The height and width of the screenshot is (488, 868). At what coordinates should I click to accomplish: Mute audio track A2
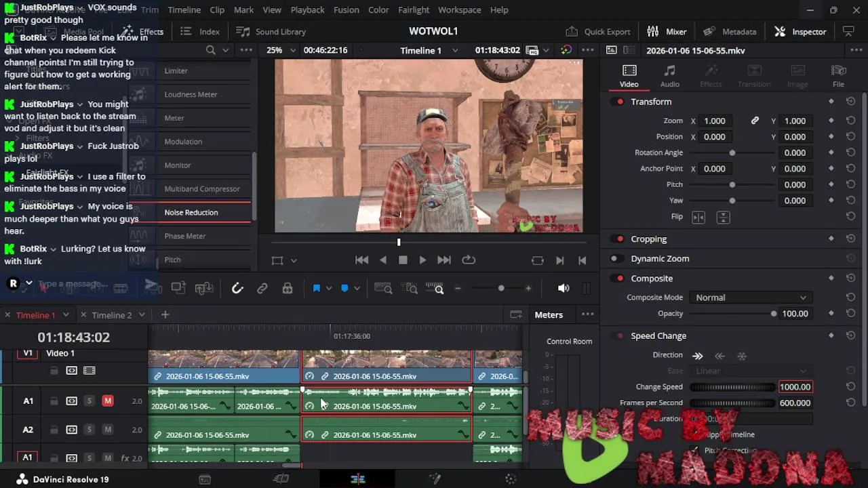(107, 430)
